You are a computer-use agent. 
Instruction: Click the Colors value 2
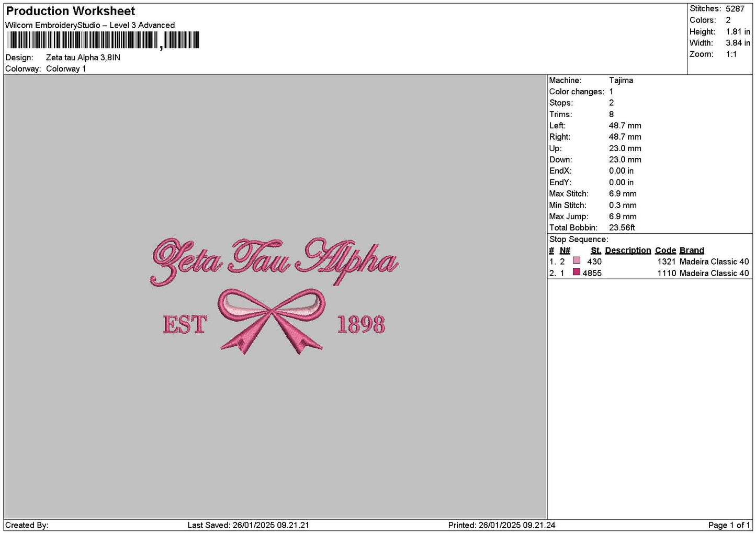[728, 20]
